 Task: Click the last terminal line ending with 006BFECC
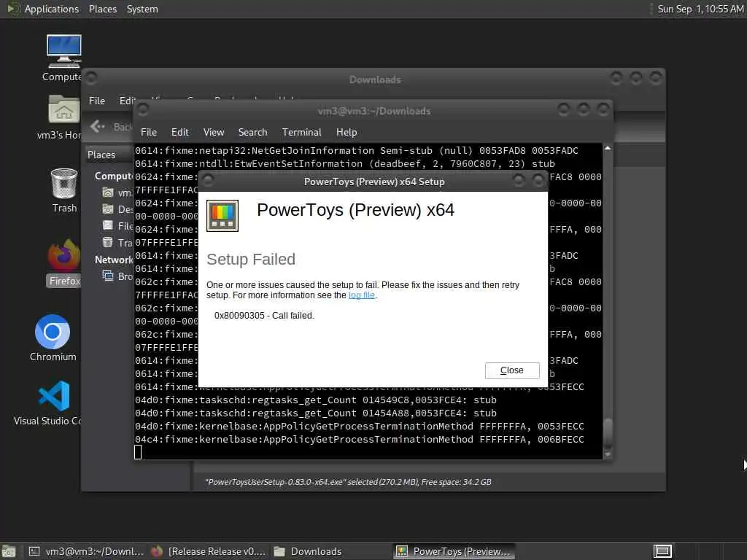pos(359,439)
